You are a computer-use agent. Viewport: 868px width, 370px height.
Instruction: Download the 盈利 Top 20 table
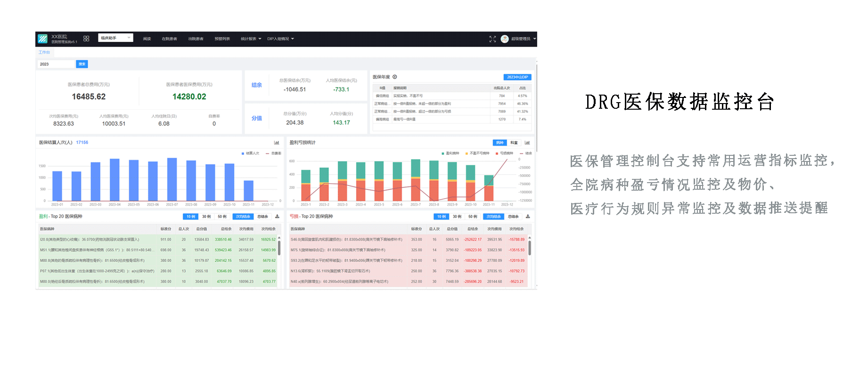[277, 217]
